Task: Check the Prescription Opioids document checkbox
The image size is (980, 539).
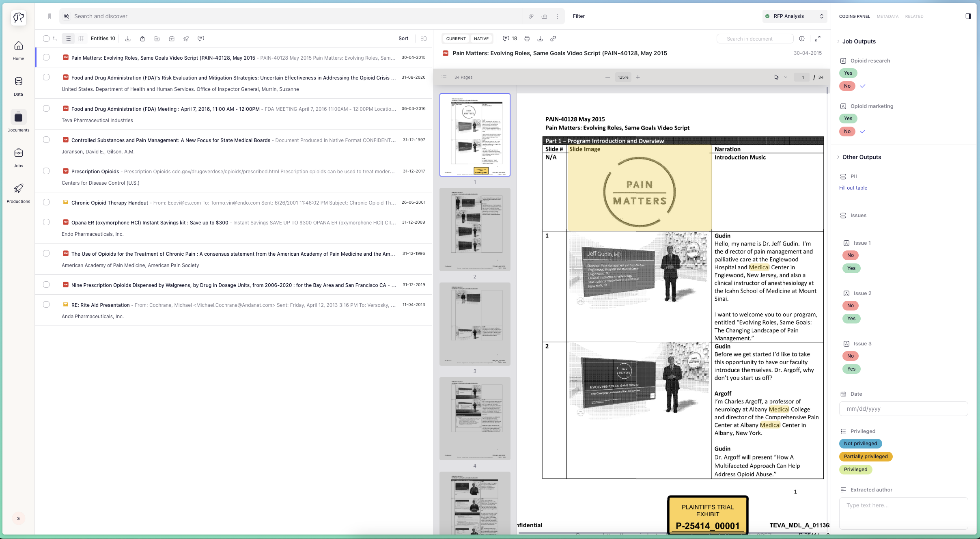Action: click(x=46, y=171)
